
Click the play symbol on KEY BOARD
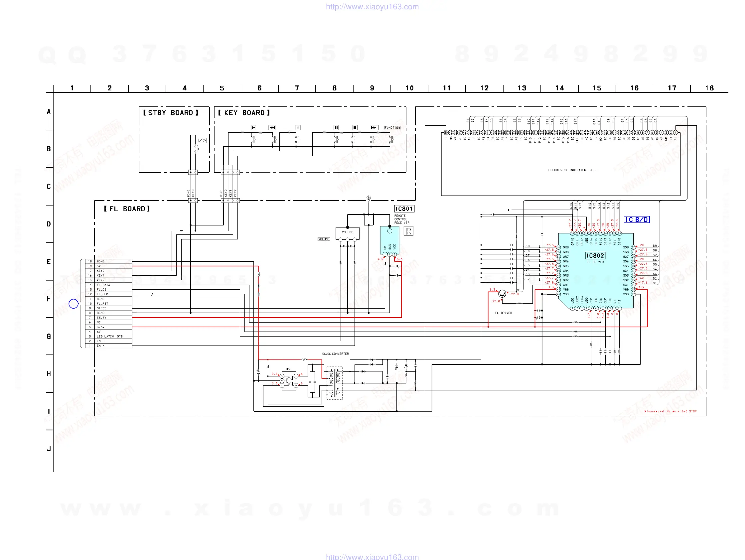[x=253, y=128]
